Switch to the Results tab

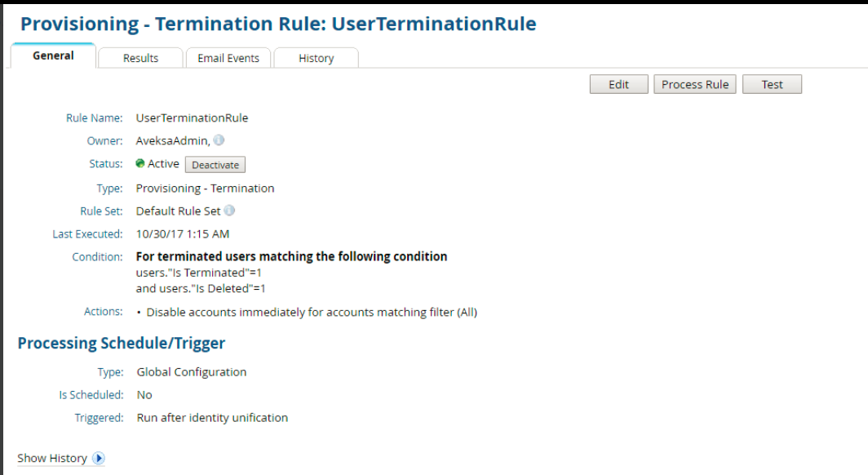pyautogui.click(x=139, y=57)
